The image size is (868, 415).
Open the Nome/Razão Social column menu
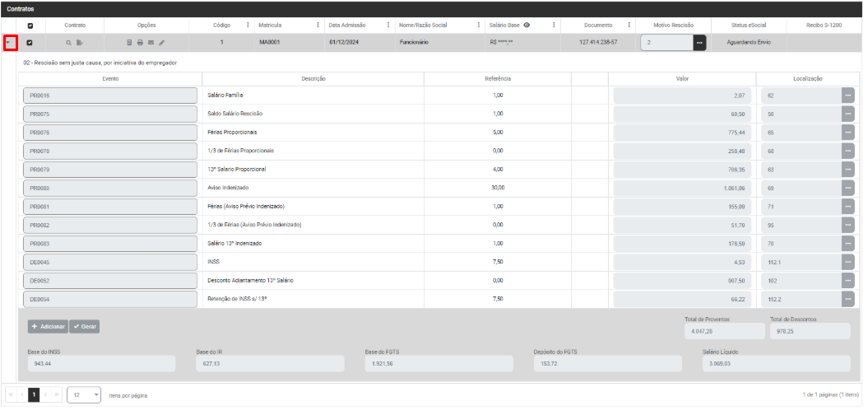pyautogui.click(x=478, y=26)
